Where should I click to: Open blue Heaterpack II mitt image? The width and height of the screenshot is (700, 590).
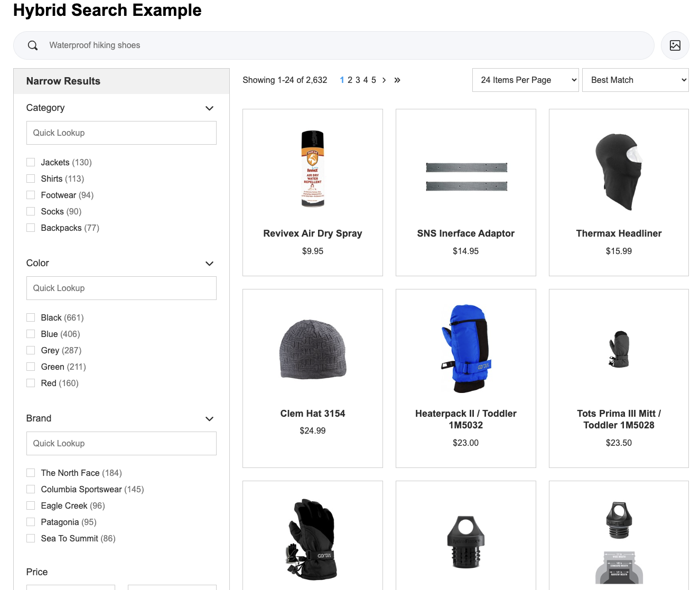coord(465,349)
